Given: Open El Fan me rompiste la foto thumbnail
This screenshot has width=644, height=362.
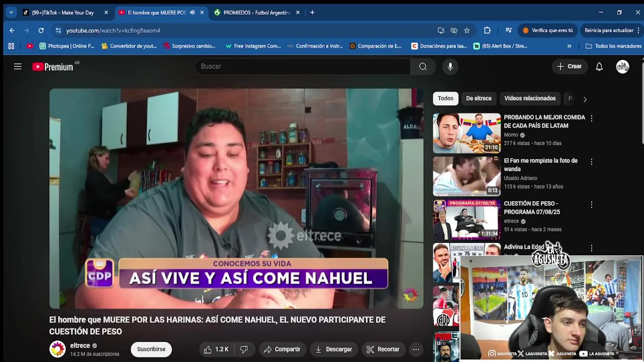Looking at the screenshot, I should [467, 176].
